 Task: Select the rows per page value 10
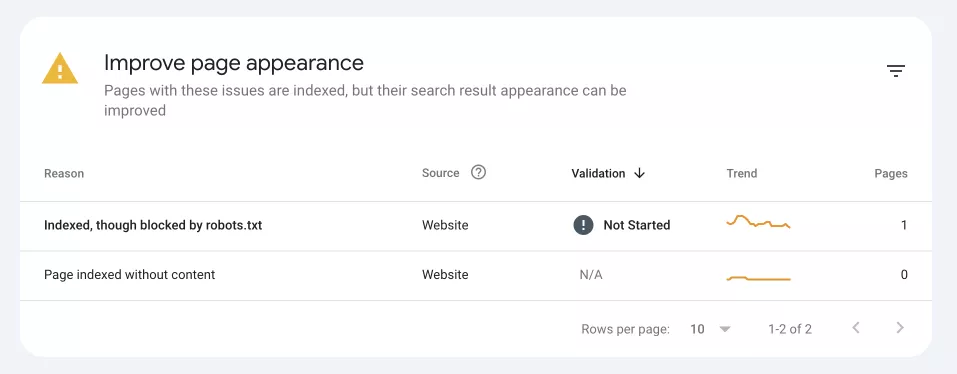pyautogui.click(x=697, y=329)
